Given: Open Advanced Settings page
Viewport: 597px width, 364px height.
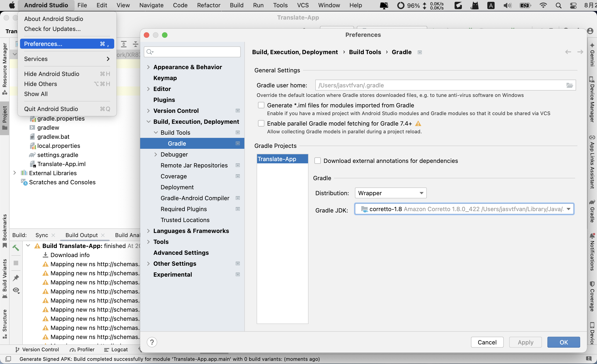Looking at the screenshot, I should (x=181, y=253).
